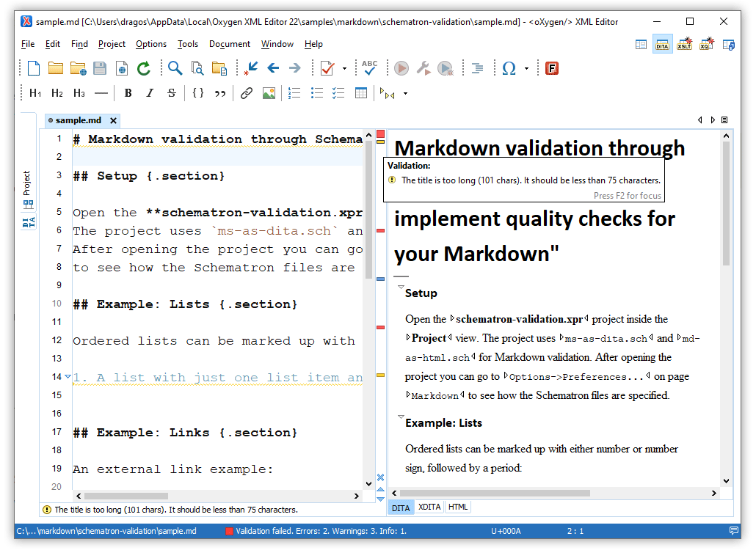
Task: Apply Heading 3 formatting
Action: (79, 93)
